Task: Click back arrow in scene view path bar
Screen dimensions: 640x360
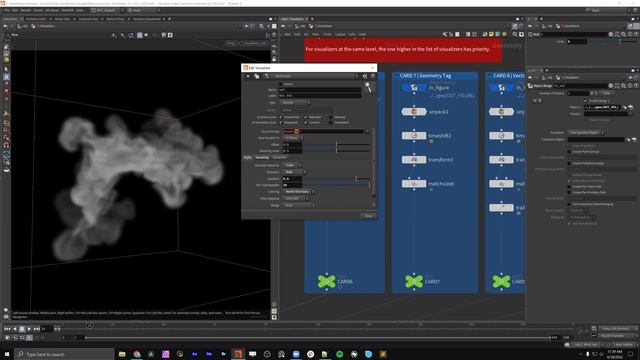Action: tap(5, 26)
